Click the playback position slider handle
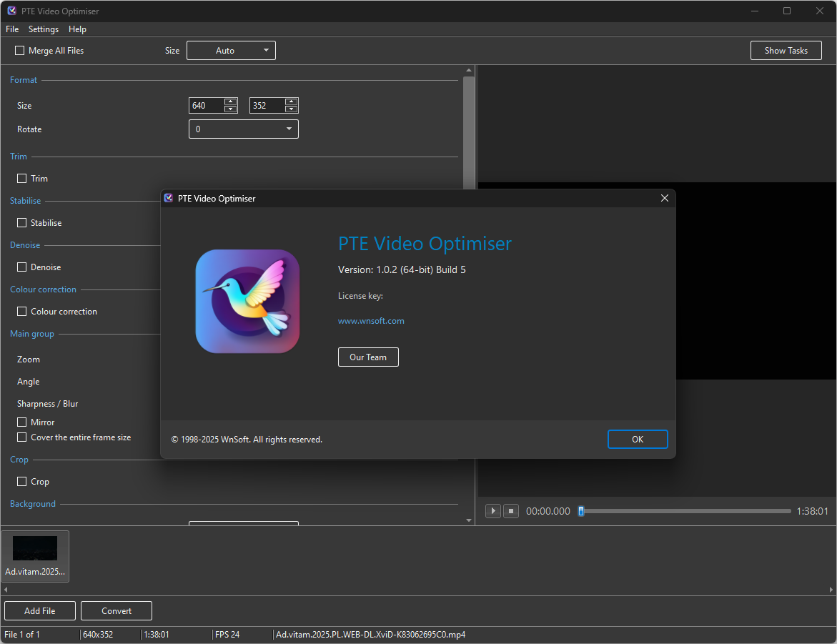This screenshot has height=644, width=837. click(581, 511)
